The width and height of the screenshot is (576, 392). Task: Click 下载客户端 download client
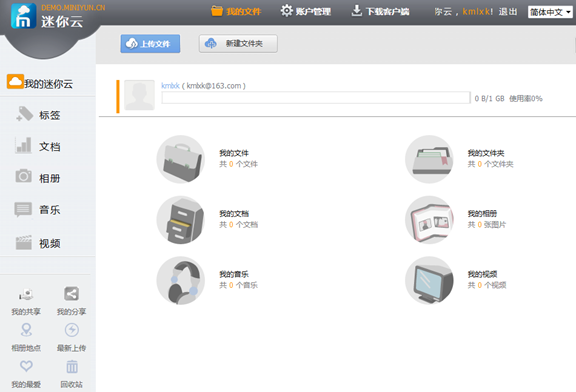(380, 11)
